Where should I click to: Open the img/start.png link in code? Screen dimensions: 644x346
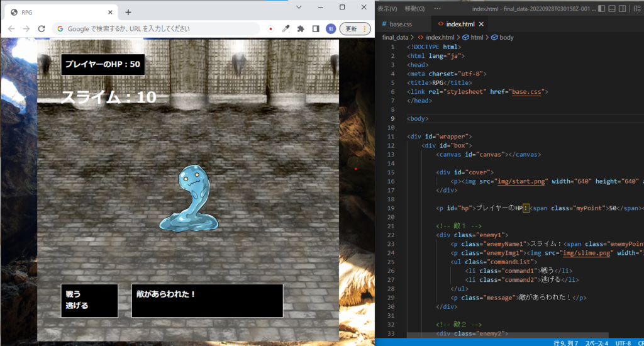pos(521,182)
